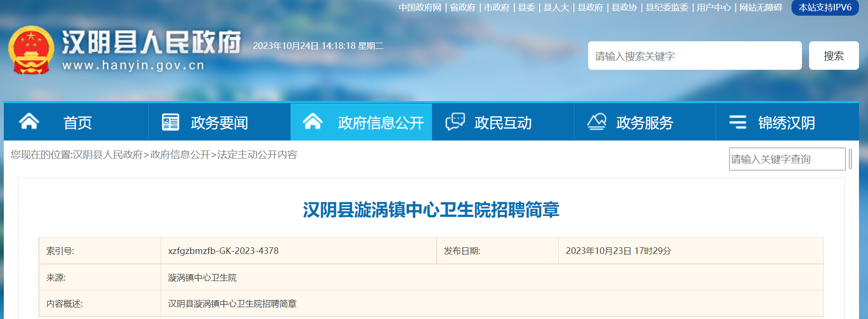Open the 县委 top link
Image resolution: width=868 pixels, height=319 pixels.
[526, 8]
